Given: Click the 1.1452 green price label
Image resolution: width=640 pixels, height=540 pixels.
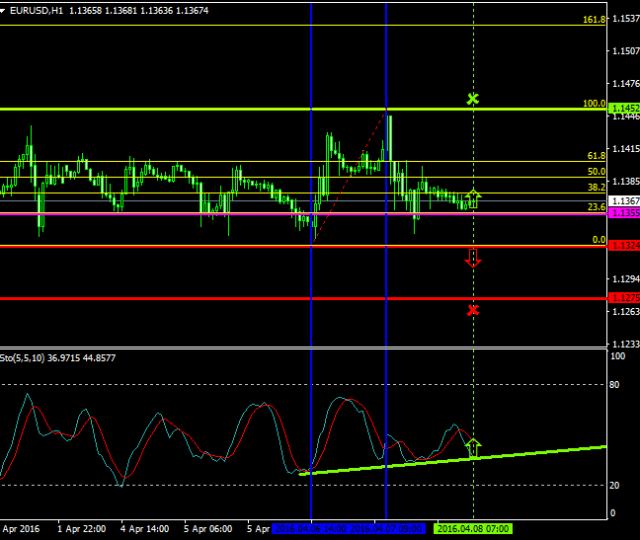Looking at the screenshot, I should (x=625, y=108).
